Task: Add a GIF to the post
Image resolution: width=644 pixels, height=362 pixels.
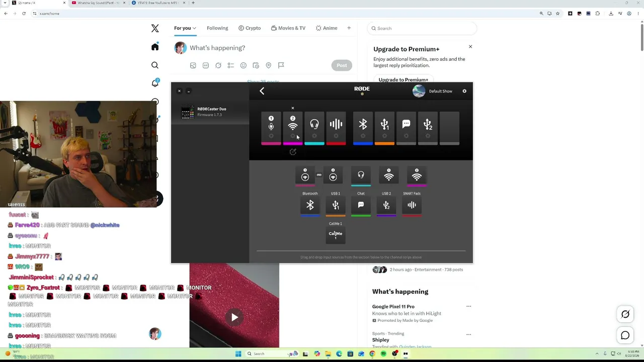Action: tap(205, 65)
